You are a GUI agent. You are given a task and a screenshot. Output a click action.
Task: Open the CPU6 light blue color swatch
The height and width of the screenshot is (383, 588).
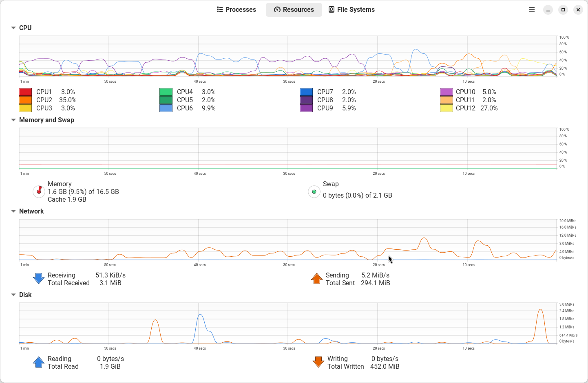point(166,108)
